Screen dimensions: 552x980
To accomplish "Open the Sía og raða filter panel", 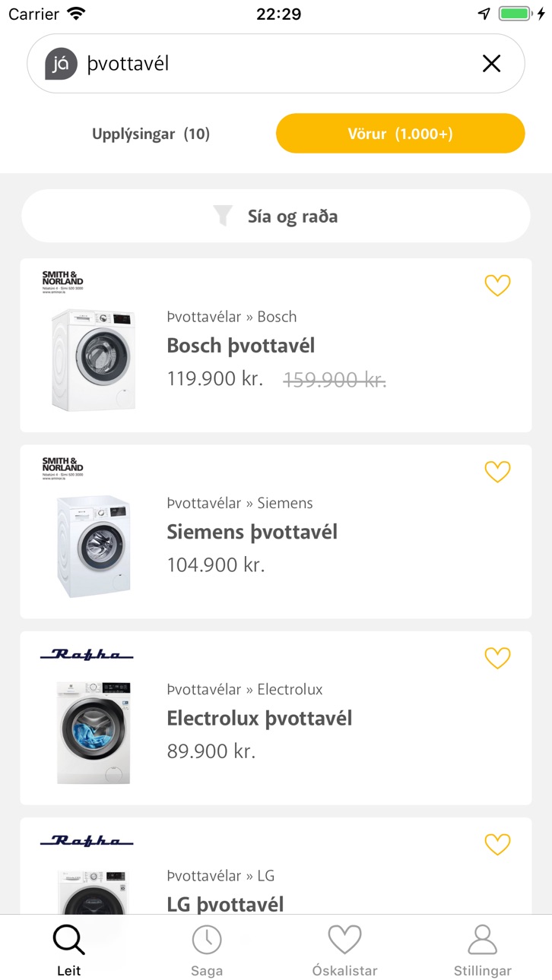I will [x=276, y=216].
